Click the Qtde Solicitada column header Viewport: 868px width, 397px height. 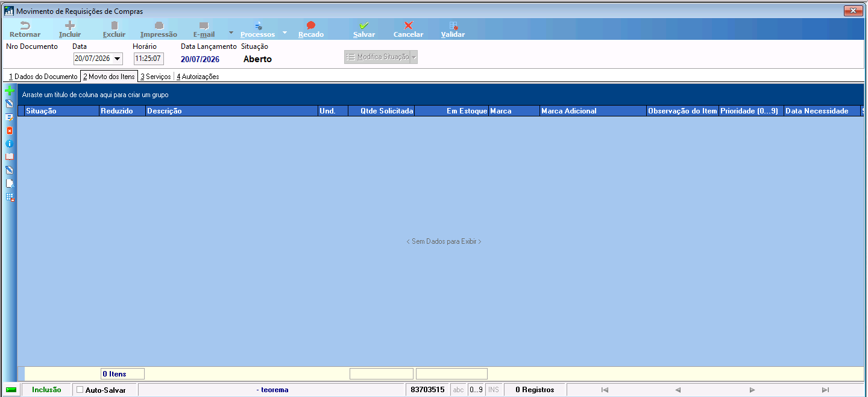382,111
